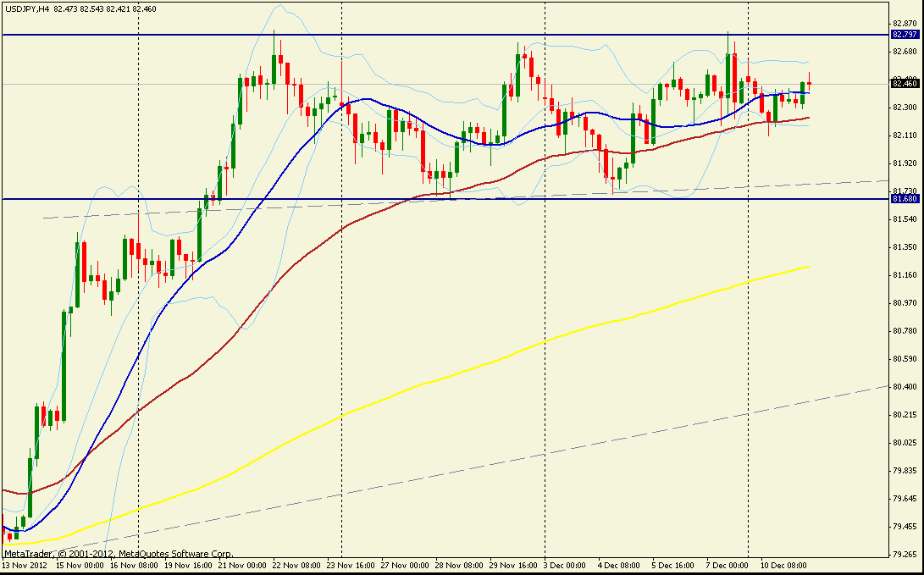This screenshot has height=575, width=924.
Task: Click the 16 Nov 08:00 time label
Action: click(x=133, y=565)
